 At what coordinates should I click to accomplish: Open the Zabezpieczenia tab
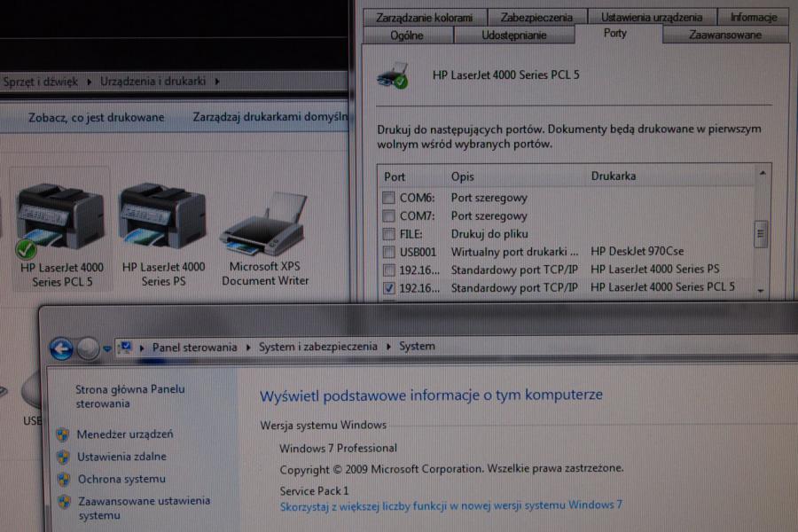click(536, 18)
